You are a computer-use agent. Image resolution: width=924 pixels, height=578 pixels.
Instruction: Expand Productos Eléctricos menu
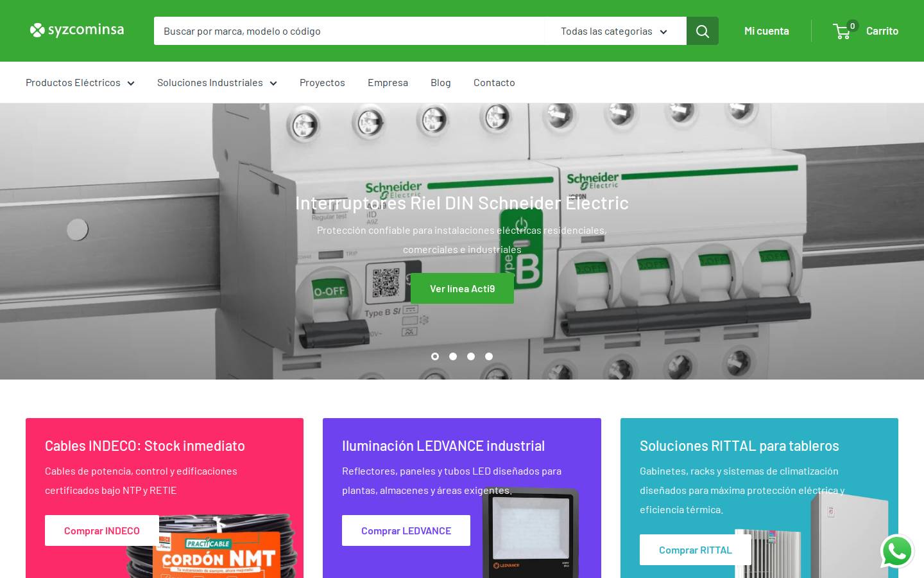tap(80, 82)
